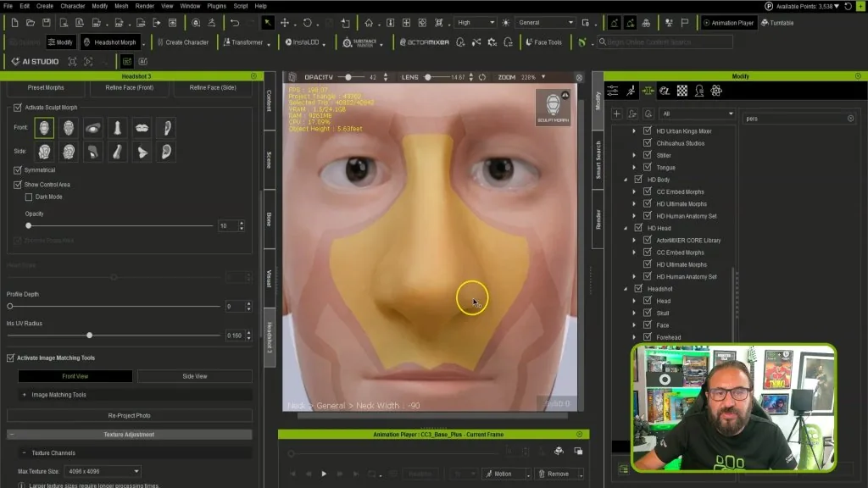Uncheck the Skull checkbox in the morph tree

[647, 313]
